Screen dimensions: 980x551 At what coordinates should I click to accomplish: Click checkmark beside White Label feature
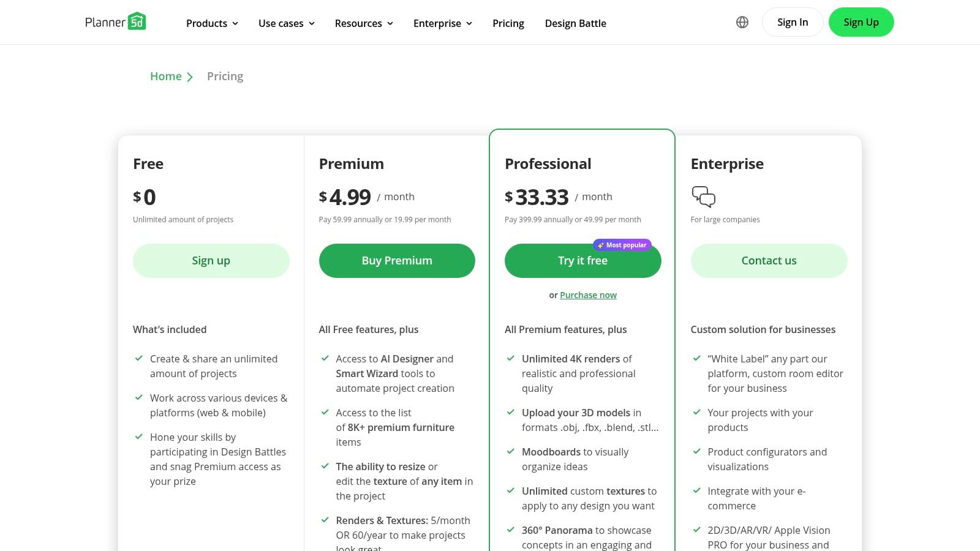tap(696, 358)
